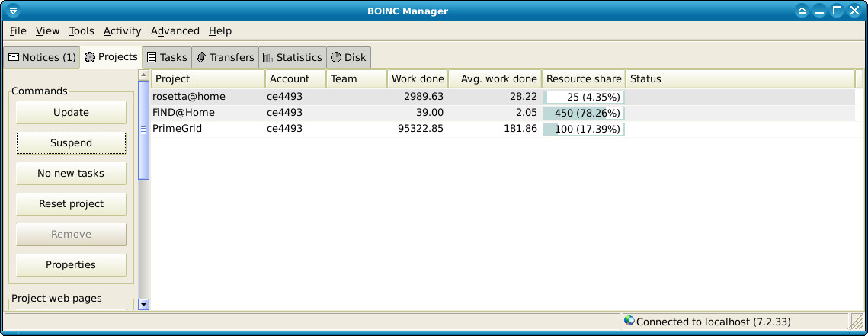Click the Statistics tab chart icon
Image resolution: width=868 pixels, height=336 pixels.
tap(268, 58)
